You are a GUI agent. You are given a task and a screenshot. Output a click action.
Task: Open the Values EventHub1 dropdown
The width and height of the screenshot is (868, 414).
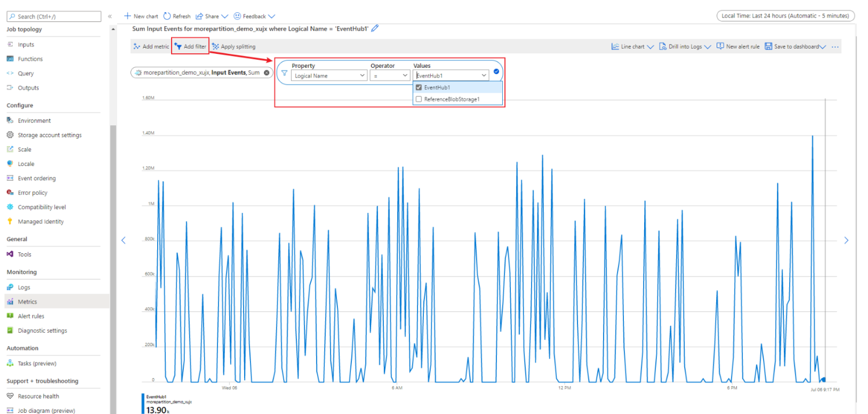[x=451, y=75]
